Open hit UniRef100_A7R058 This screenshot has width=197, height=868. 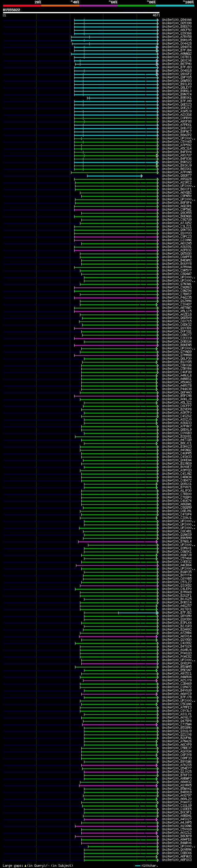tap(177, 37)
